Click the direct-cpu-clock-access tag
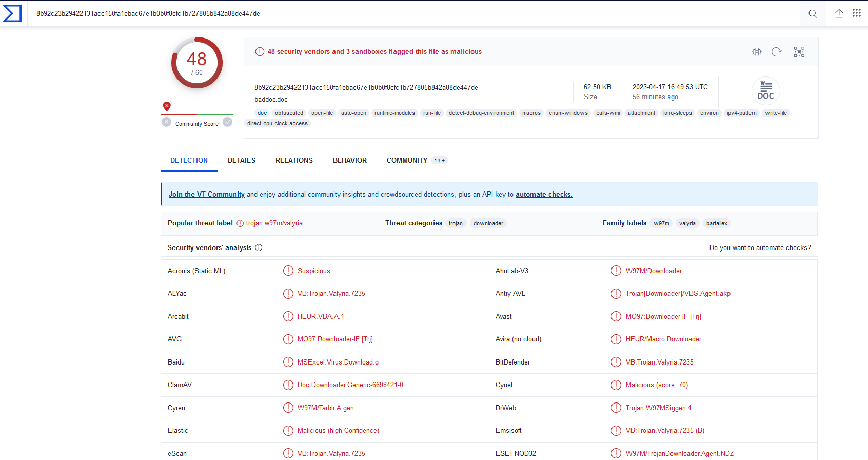This screenshot has width=868, height=460. (278, 123)
